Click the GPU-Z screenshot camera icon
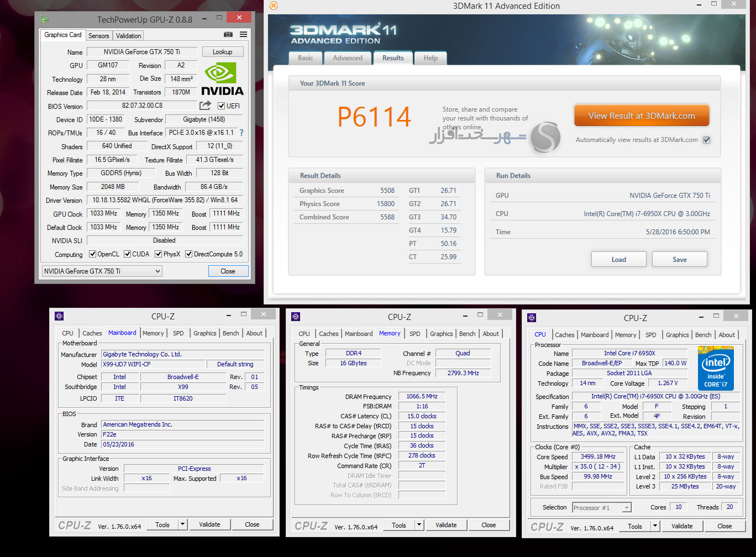 [228, 35]
